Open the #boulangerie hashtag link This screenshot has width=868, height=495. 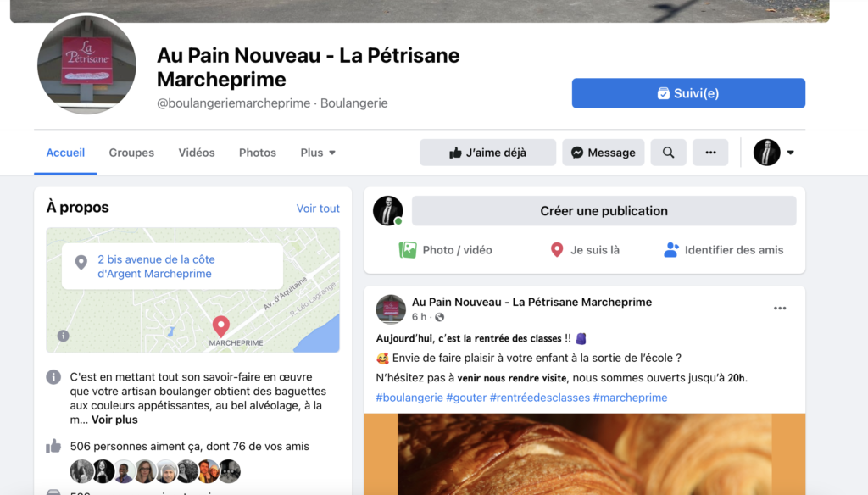pyautogui.click(x=409, y=398)
